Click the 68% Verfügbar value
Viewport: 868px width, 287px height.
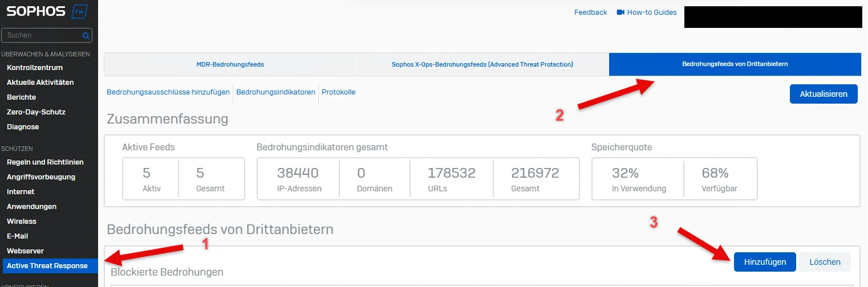tap(716, 173)
